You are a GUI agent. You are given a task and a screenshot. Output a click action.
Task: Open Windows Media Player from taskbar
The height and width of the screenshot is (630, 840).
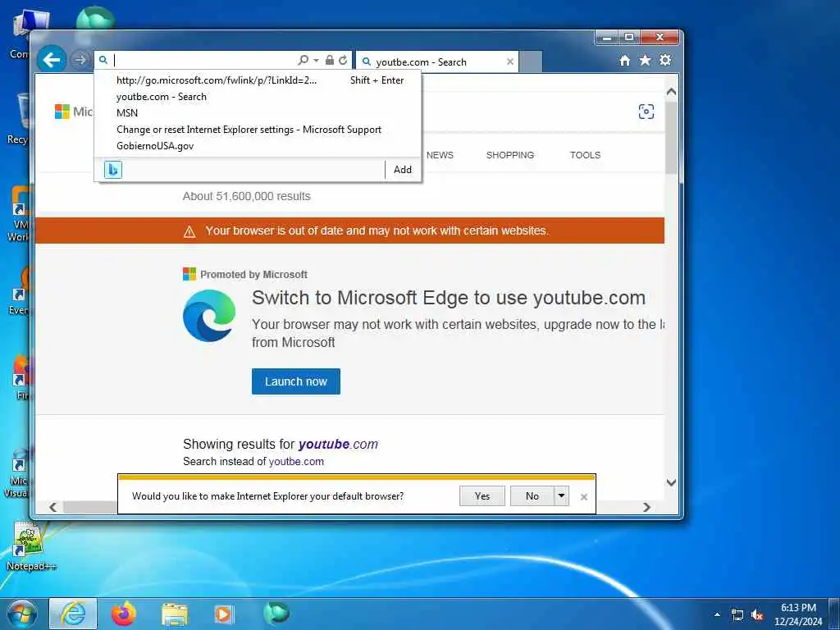point(224,614)
